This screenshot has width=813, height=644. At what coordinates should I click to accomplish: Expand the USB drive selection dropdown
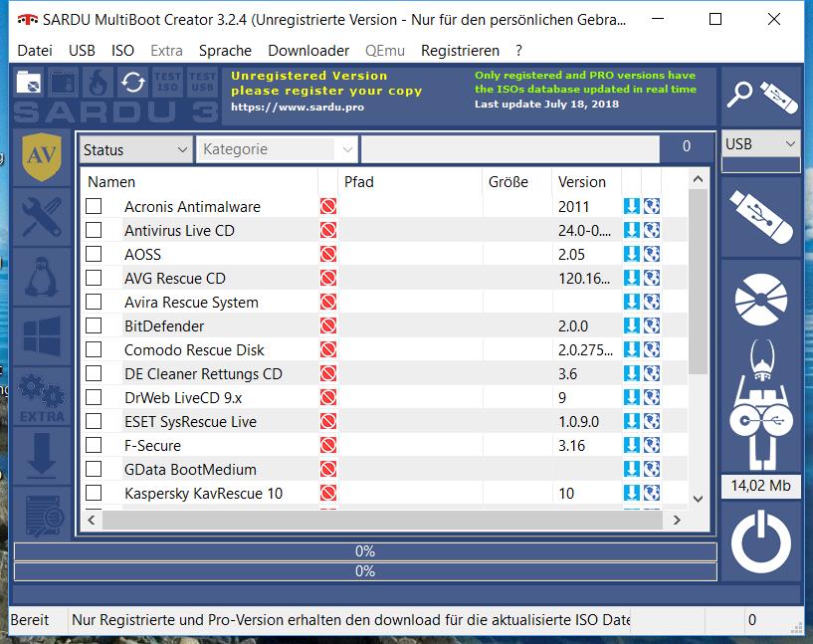[760, 143]
